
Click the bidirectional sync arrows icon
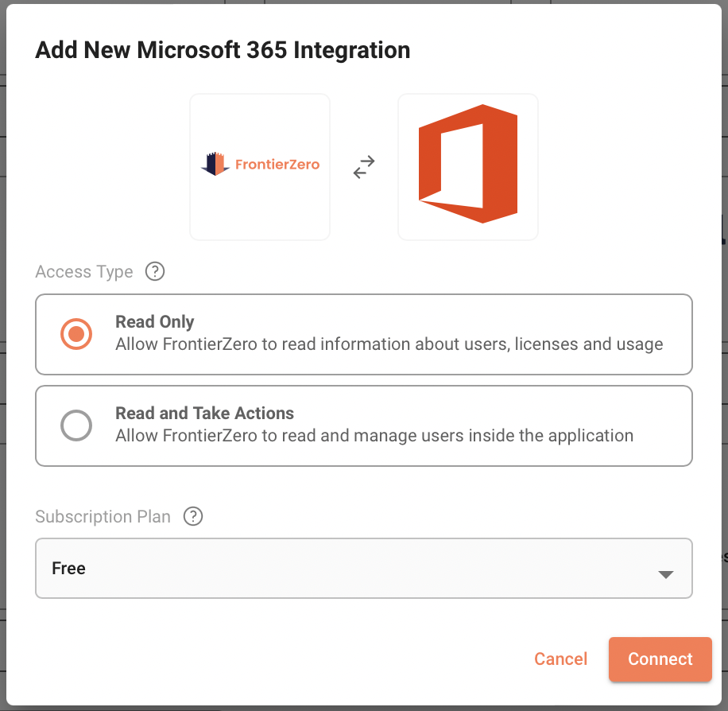[364, 167]
